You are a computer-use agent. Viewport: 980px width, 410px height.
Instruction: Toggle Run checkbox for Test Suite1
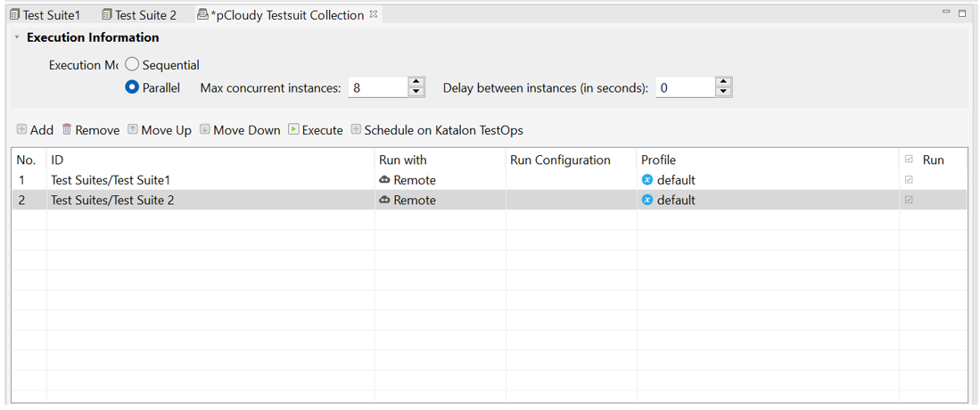(909, 180)
